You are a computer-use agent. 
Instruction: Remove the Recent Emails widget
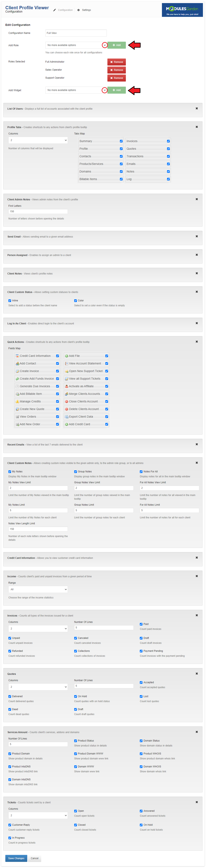[x=197, y=444]
